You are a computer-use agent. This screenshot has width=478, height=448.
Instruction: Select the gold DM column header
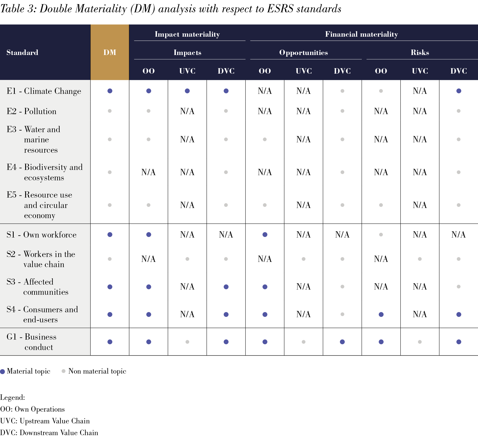coord(110,52)
